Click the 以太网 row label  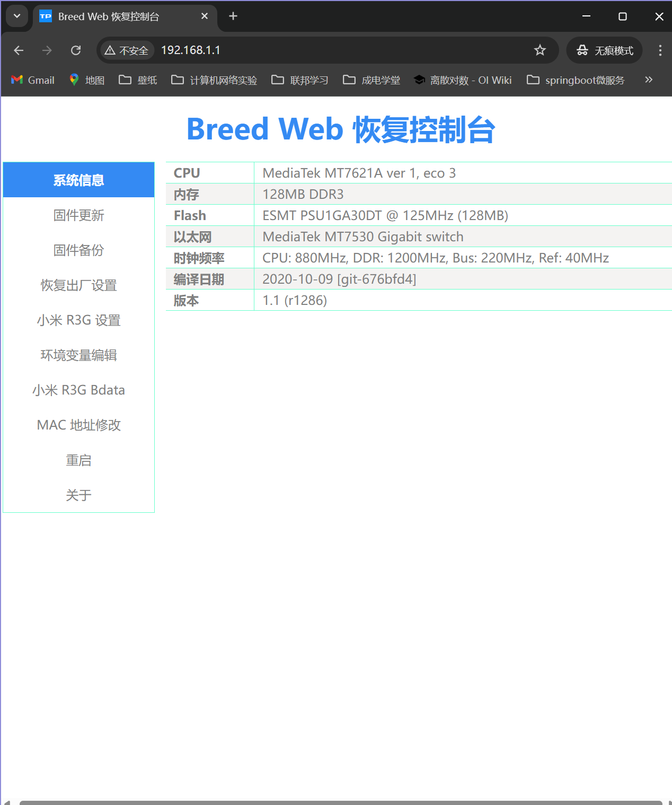click(x=192, y=237)
